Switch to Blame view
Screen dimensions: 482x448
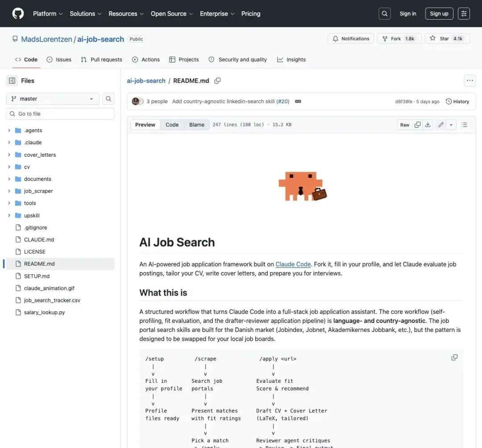click(197, 125)
